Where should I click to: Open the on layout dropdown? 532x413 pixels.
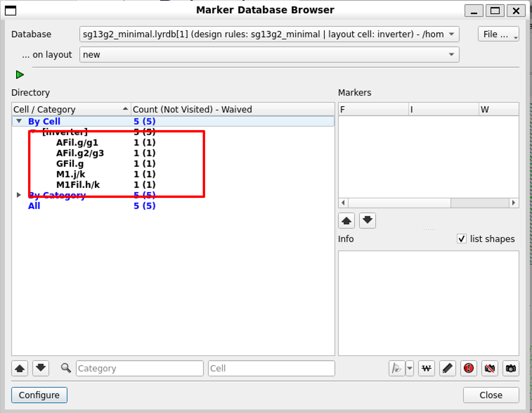tap(269, 55)
